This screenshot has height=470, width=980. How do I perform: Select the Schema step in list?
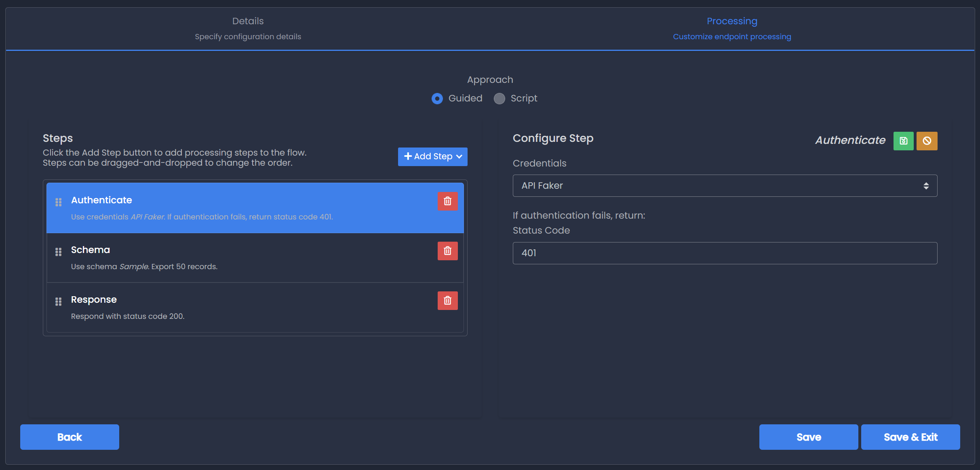(x=242, y=258)
